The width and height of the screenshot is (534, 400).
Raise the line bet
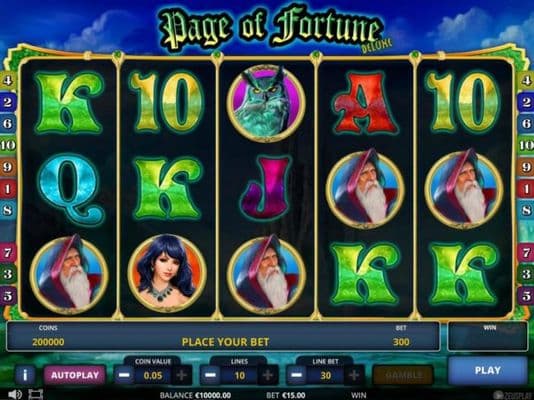coord(354,375)
